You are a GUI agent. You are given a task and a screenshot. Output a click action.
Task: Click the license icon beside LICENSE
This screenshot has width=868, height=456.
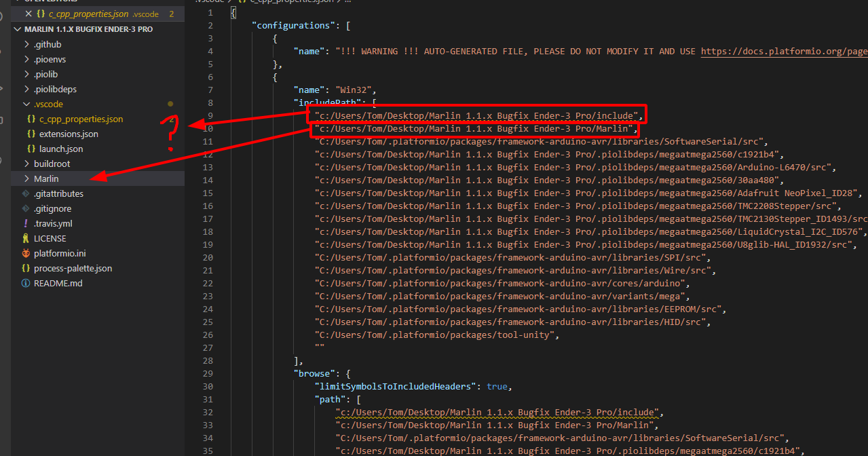tap(26, 238)
